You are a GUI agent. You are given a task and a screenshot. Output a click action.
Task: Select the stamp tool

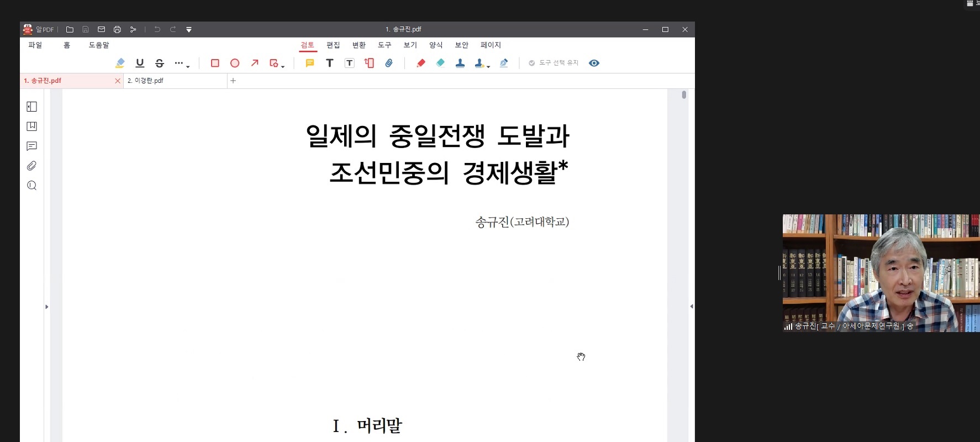pyautogui.click(x=460, y=63)
